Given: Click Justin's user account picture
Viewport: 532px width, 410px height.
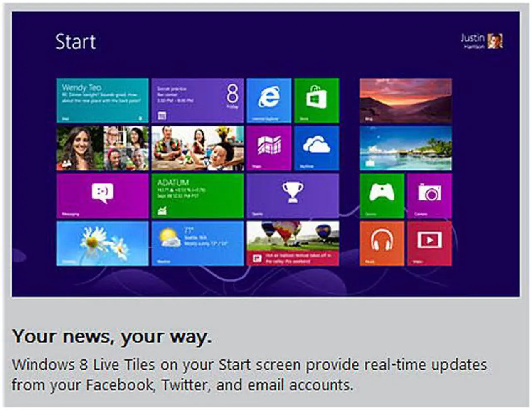Looking at the screenshot, I should (x=495, y=41).
